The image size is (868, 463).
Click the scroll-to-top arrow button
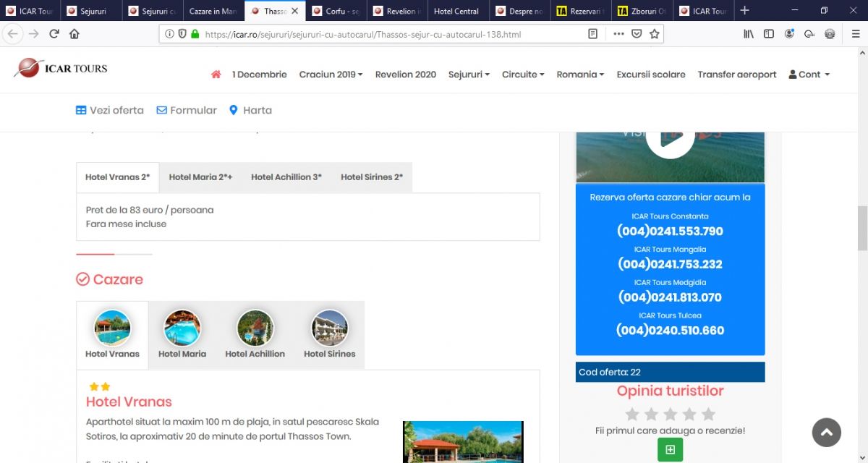[826, 433]
